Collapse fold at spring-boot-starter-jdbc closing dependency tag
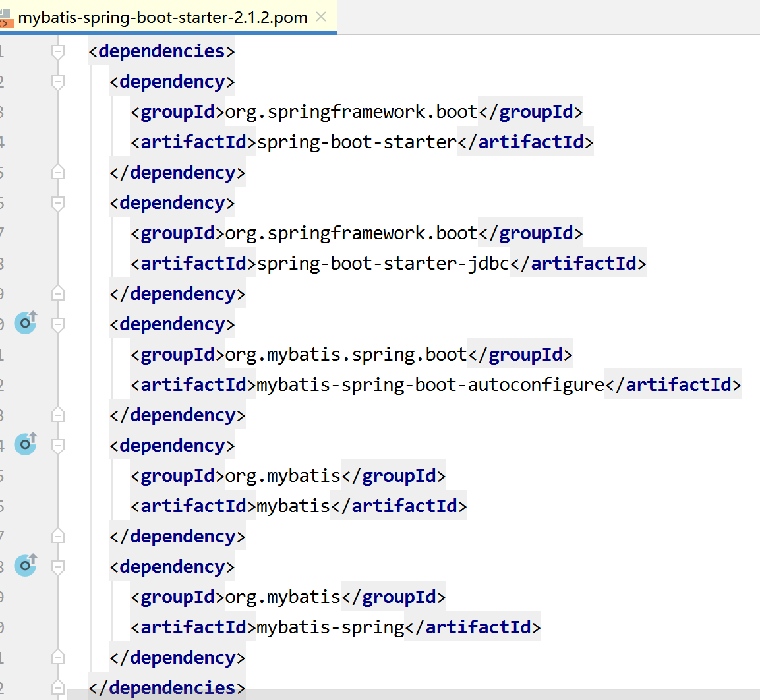The image size is (760, 700). [x=58, y=293]
